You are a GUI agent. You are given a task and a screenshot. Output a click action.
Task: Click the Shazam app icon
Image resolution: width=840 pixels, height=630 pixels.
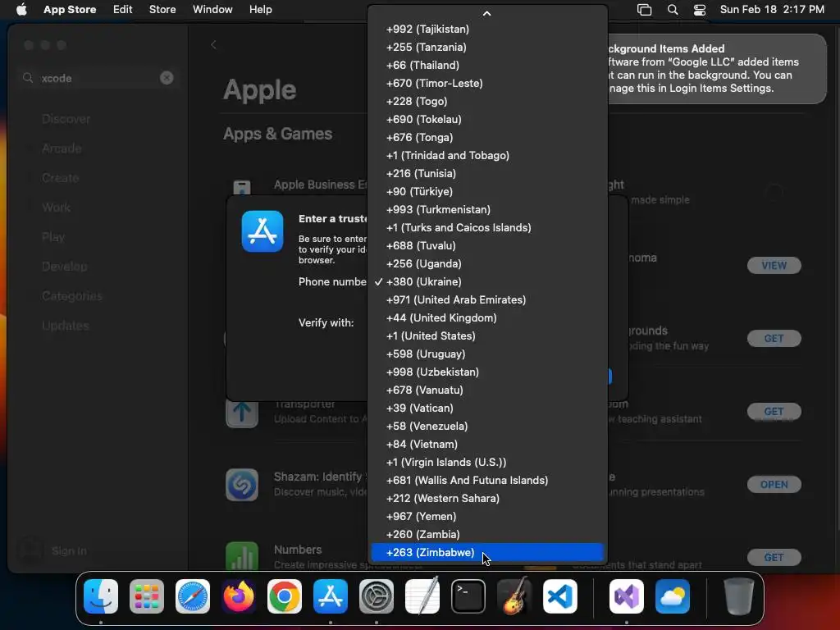(x=242, y=485)
